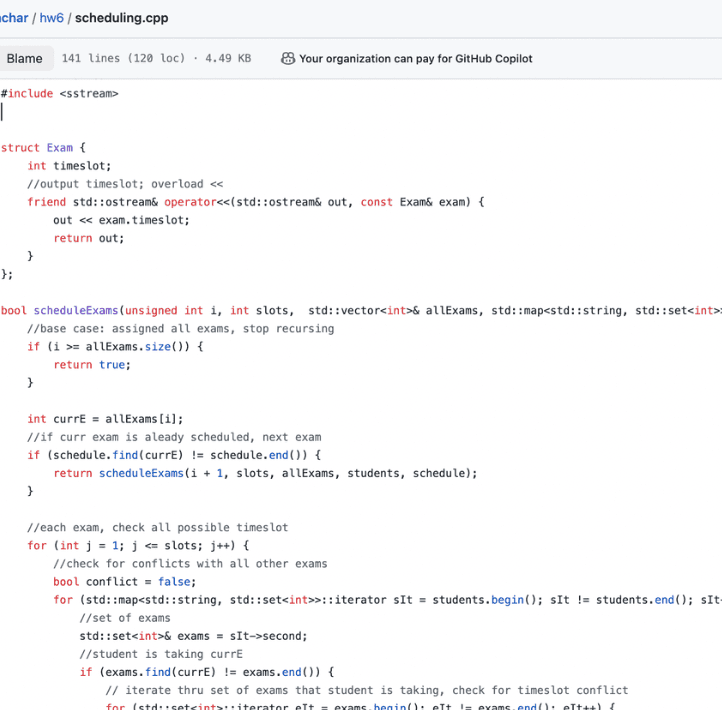Screen dimensions: 722x710
Task: Click the 'return scheduleExams(i + 1, slots' line
Action: 265,473
